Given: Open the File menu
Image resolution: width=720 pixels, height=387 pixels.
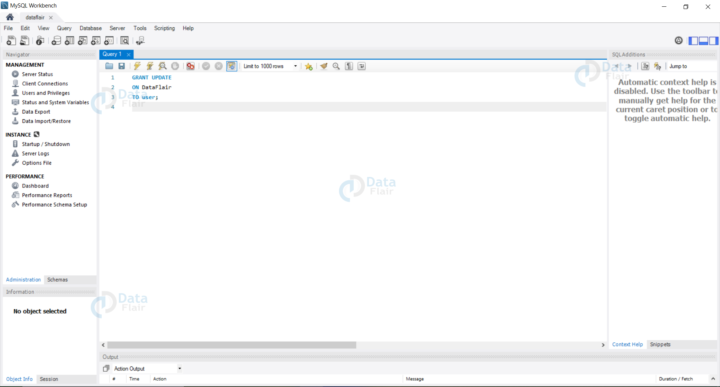Looking at the screenshot, I should [x=8, y=28].
